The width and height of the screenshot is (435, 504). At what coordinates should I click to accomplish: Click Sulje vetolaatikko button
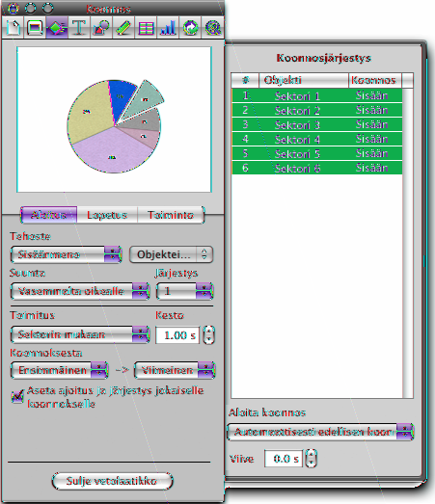pos(112,481)
